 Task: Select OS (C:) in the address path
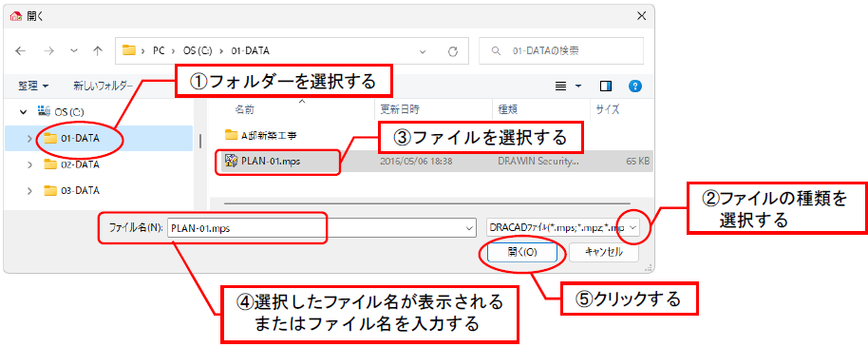coord(198,51)
